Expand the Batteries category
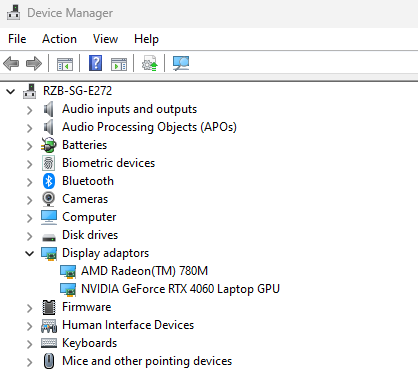 coord(30,146)
